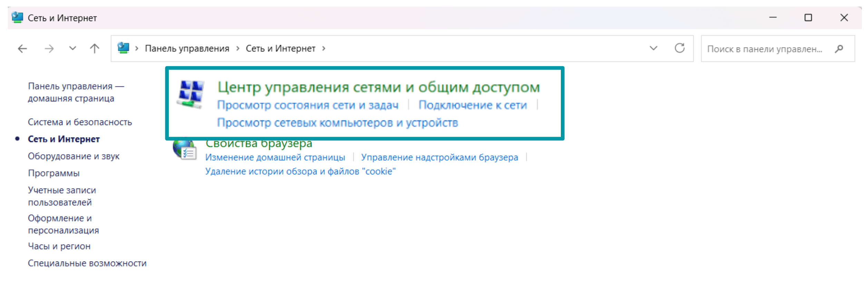The image size is (868, 306).
Task: Click Подключение к сети link
Action: coord(472,105)
